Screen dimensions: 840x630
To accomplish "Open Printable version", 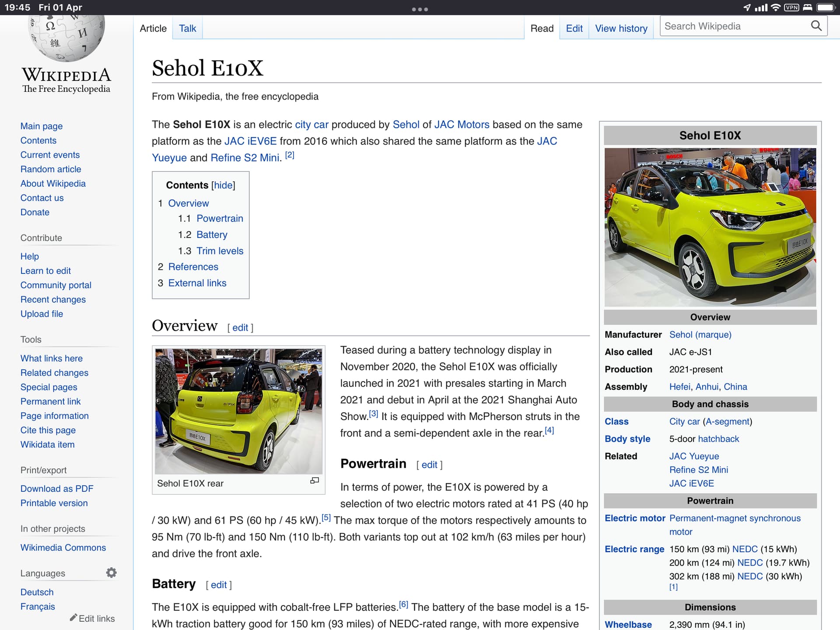I will 54,503.
